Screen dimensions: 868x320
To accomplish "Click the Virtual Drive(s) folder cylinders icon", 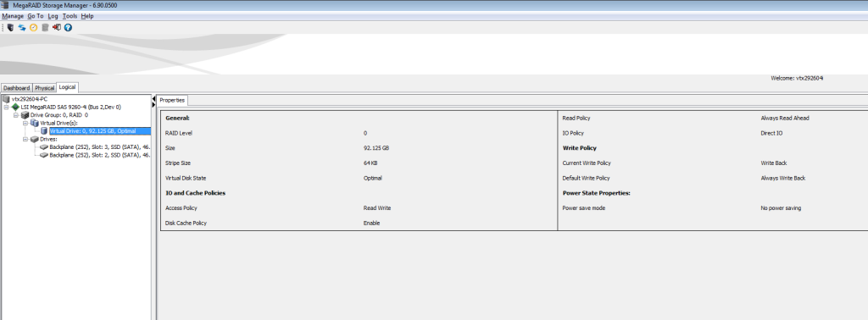I will click(35, 123).
